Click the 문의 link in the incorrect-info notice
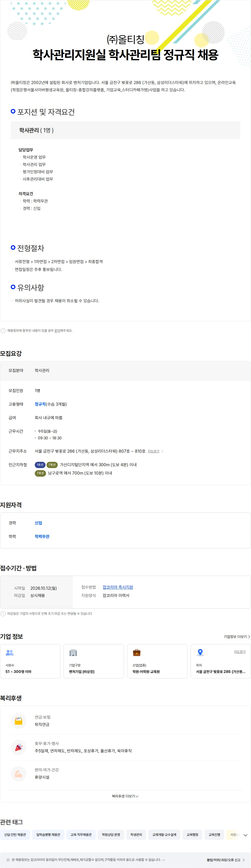 point(57,330)
